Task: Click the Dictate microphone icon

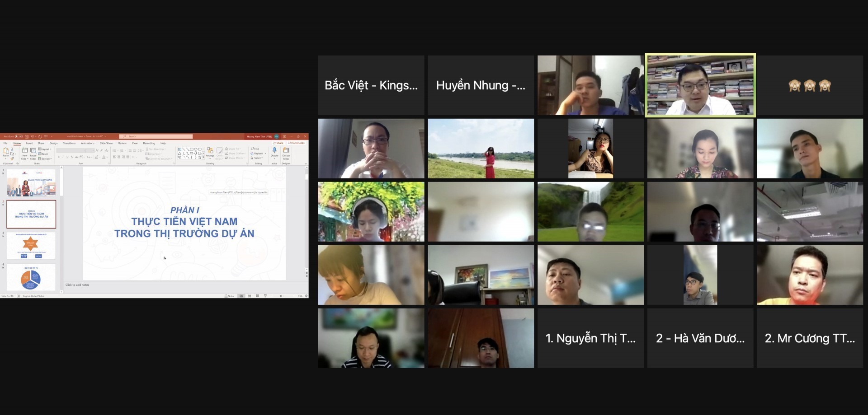Action: pos(274,151)
